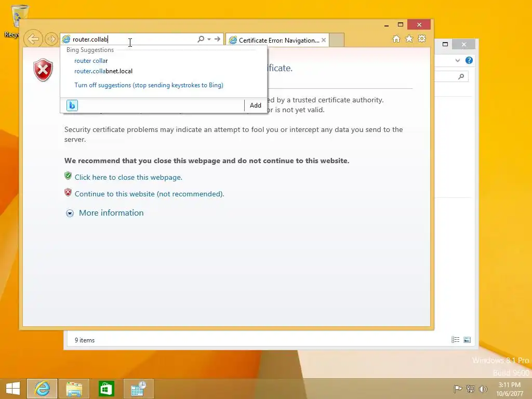Open the Home page icon
This screenshot has height=399, width=532.
pyautogui.click(x=396, y=38)
